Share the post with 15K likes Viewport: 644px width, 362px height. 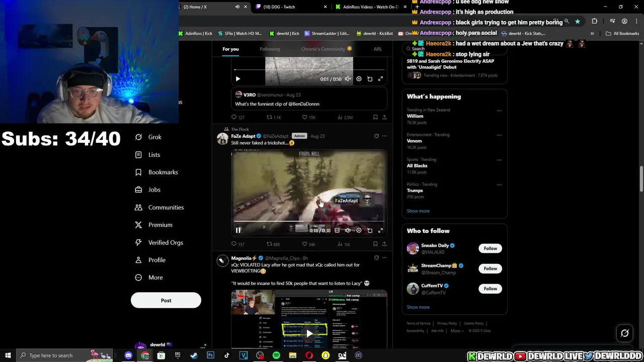[x=384, y=117]
